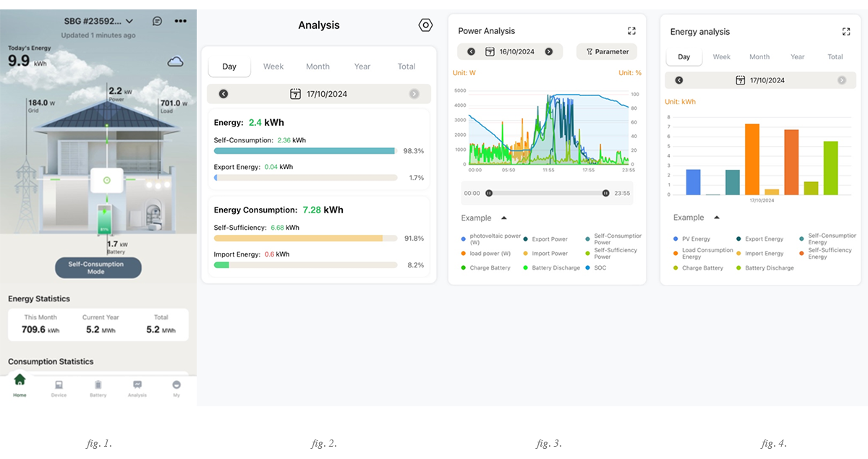Select Year tab on Analysis screen

362,67
